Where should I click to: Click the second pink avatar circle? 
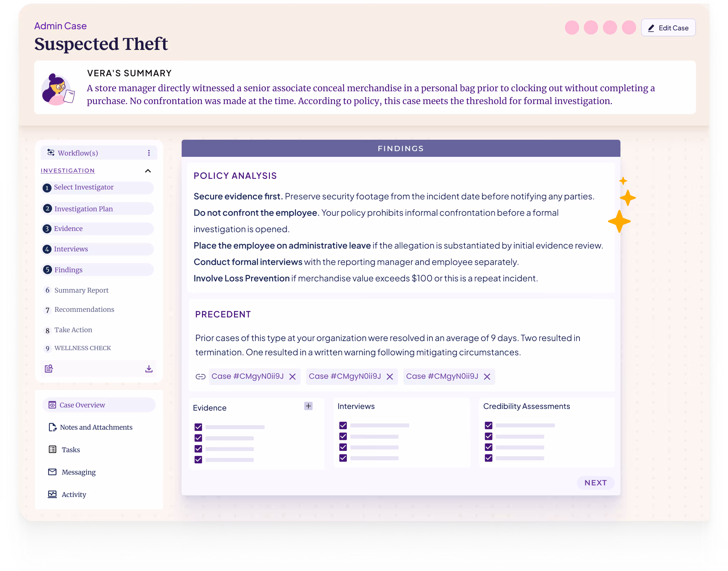591,27
